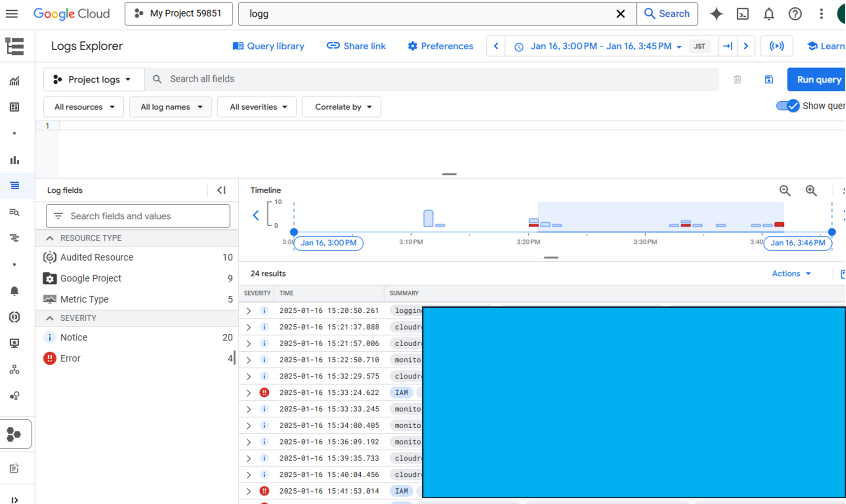Start streaming logs icon button

tap(777, 46)
